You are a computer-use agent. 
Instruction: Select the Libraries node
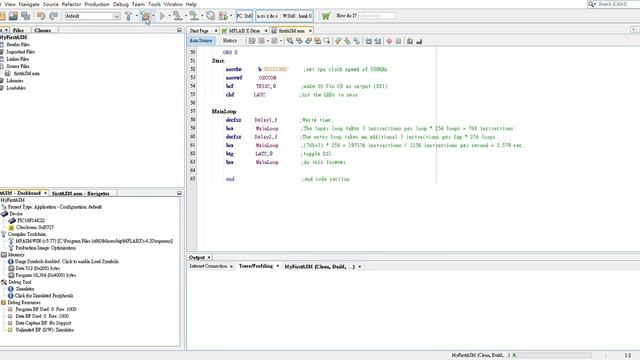[x=15, y=80]
